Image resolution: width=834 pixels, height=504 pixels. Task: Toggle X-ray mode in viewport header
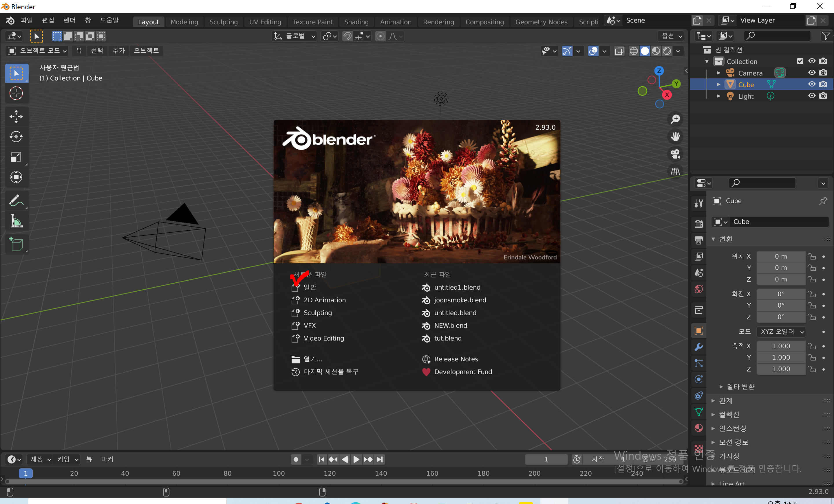point(619,51)
